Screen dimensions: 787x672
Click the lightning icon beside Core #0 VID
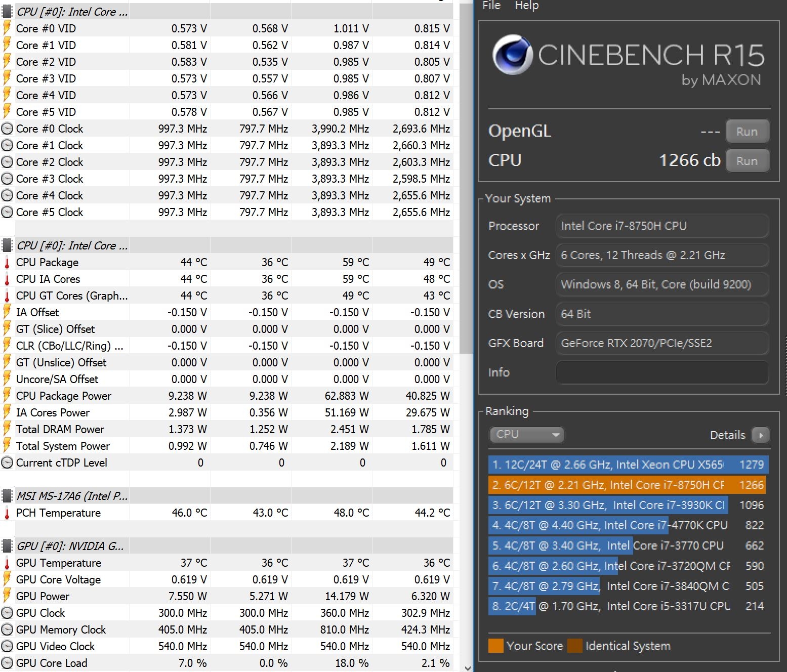[7, 28]
